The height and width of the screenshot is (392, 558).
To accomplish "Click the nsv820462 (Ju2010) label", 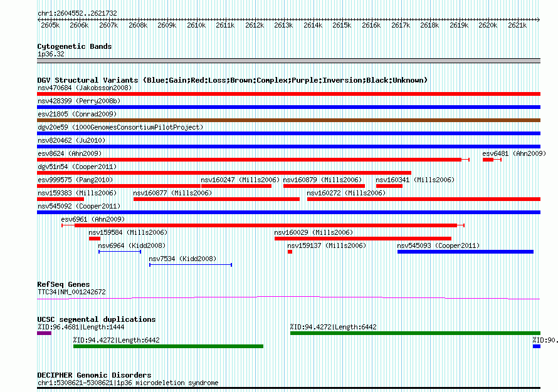I will (x=71, y=140).
